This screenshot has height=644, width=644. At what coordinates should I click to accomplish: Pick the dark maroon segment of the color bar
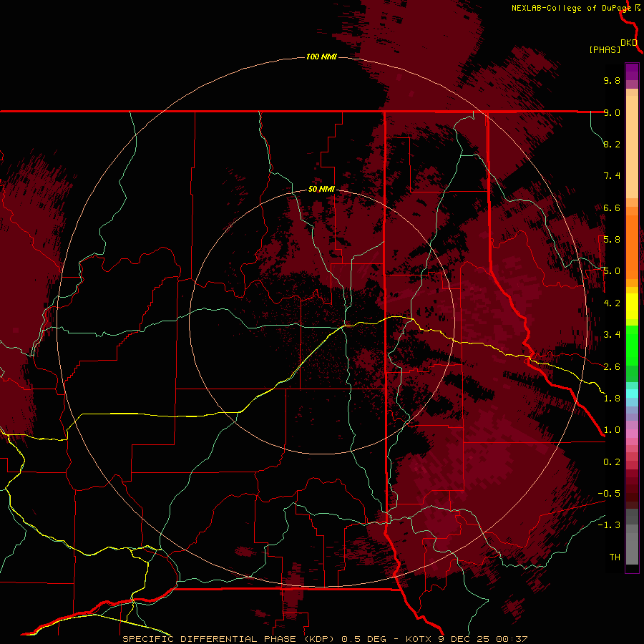tap(632, 489)
